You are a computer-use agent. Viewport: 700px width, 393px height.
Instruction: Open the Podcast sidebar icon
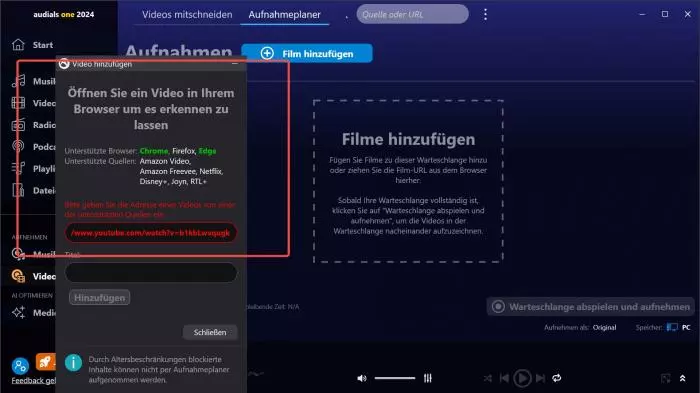coord(18,146)
